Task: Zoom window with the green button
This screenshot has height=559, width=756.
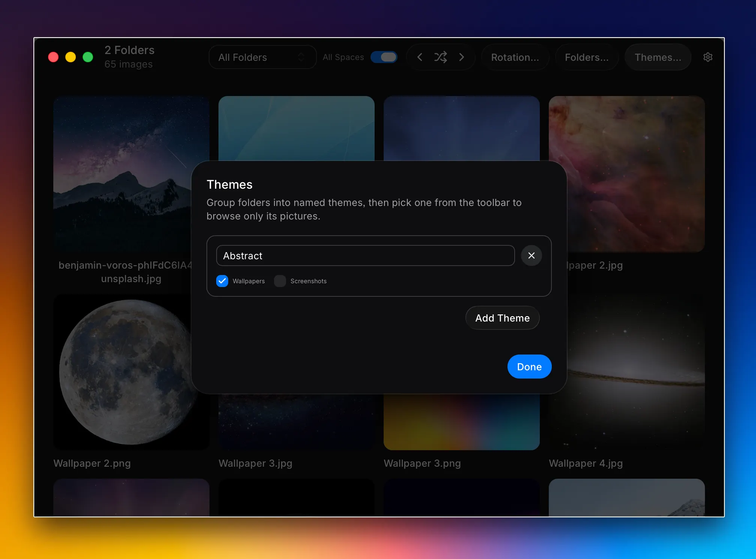Action: [x=88, y=57]
